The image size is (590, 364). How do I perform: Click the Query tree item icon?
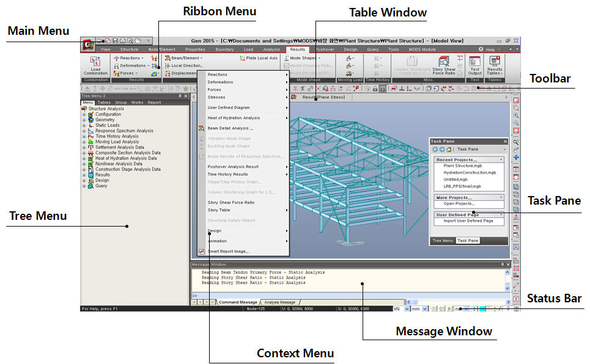(90, 186)
